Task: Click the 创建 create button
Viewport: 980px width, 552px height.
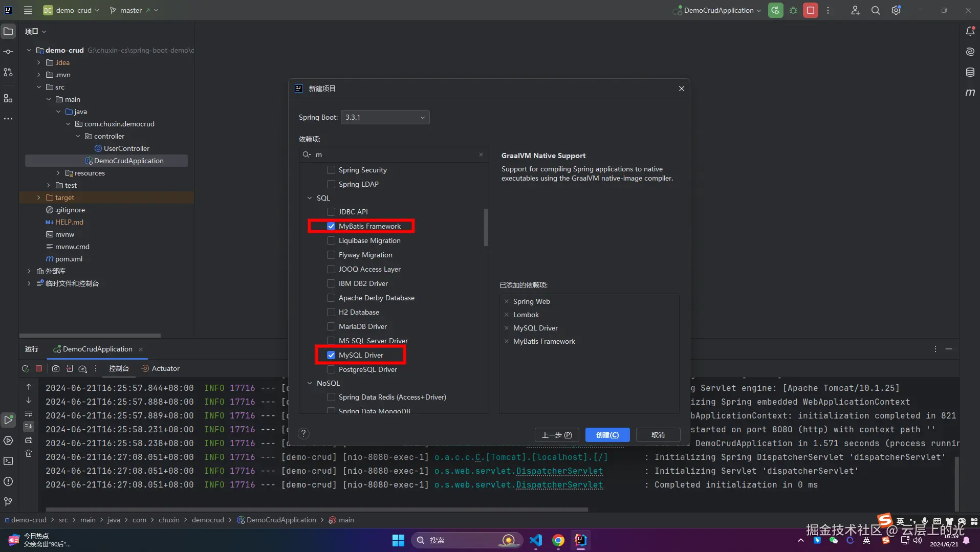Action: click(607, 435)
